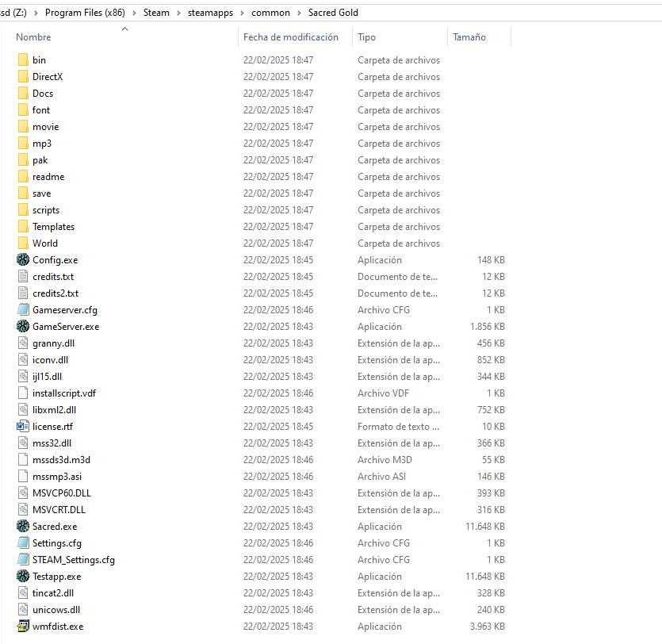Screen dimensions: 662x644
Task: Click the Sacred.exe application icon
Action: coord(23,526)
